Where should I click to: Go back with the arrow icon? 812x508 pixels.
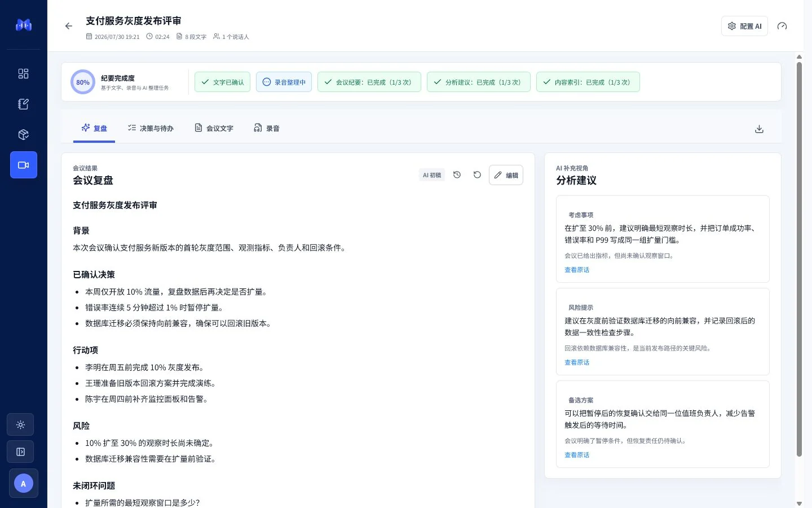(69, 26)
